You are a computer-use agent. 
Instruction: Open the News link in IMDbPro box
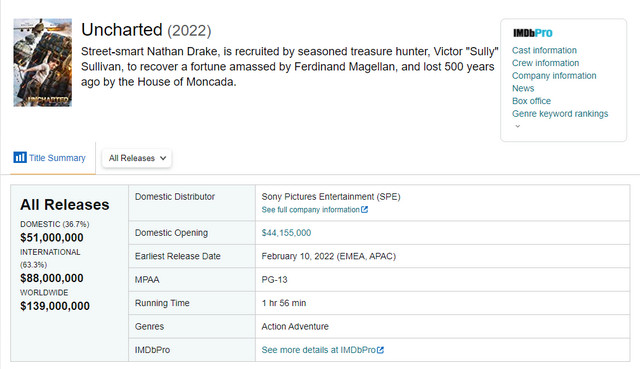pyautogui.click(x=523, y=88)
